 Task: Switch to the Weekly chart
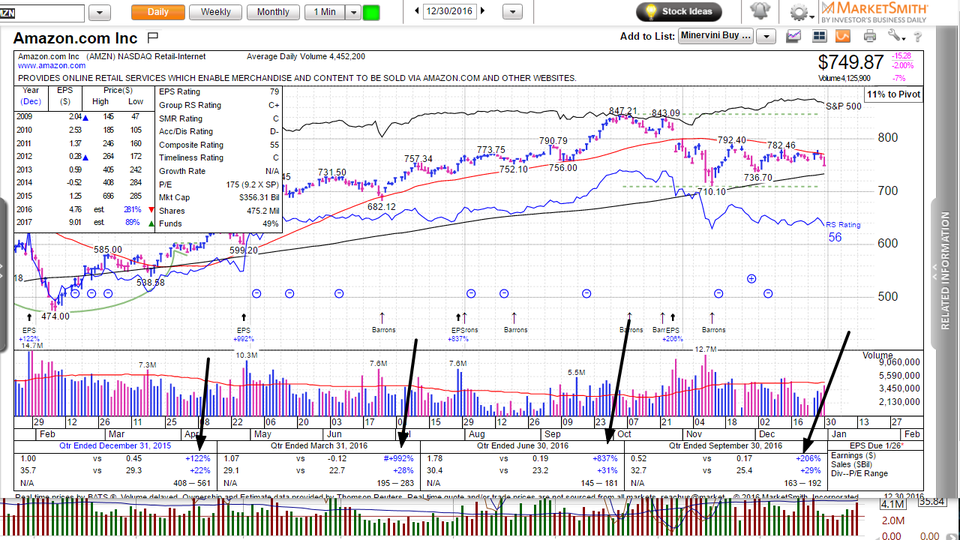[216, 12]
